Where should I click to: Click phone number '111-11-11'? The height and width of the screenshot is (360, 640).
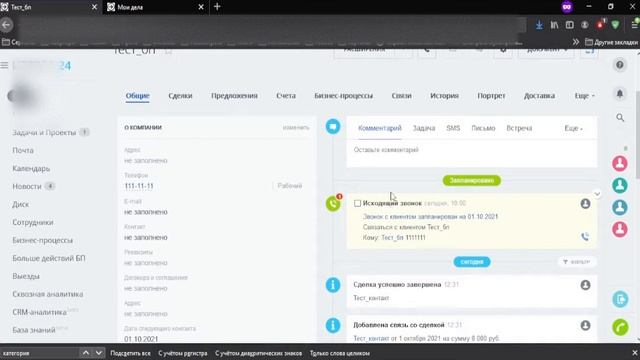139,186
